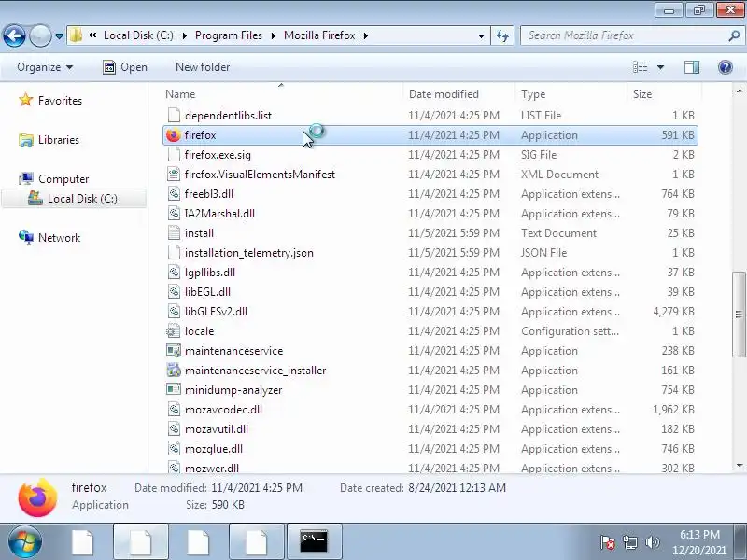Viewport: 747px width, 560px height.
Task: Click the network tray icon
Action: tap(630, 542)
